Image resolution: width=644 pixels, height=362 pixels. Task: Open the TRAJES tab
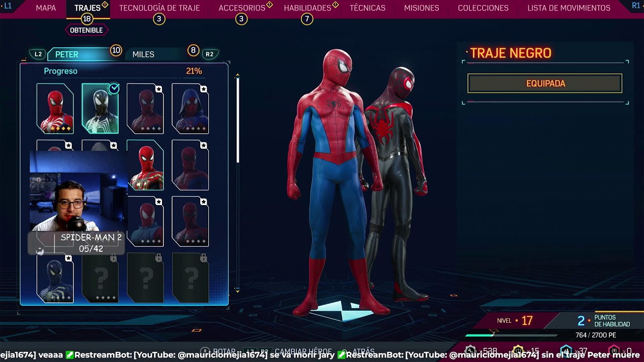tap(88, 8)
